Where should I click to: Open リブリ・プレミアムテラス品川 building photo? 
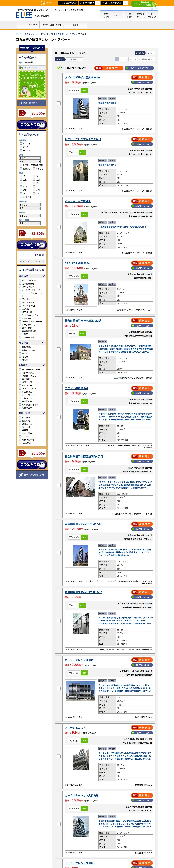point(81,171)
